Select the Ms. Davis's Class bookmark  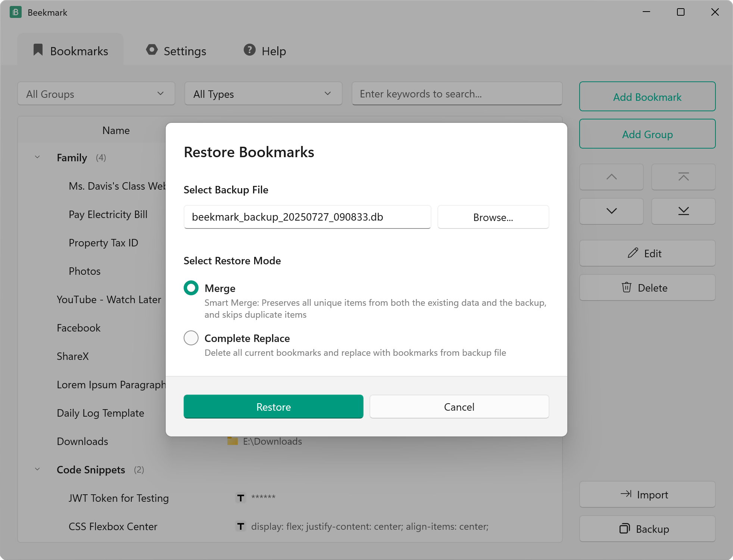tap(117, 186)
